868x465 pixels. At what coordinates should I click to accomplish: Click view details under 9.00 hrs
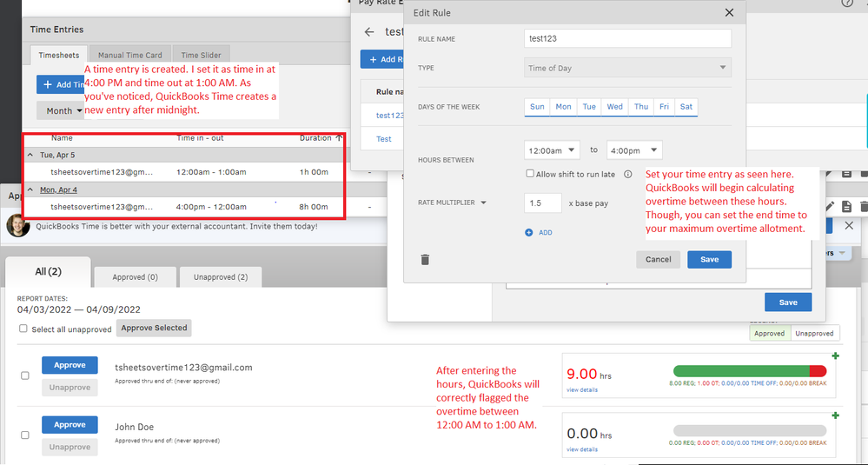pyautogui.click(x=582, y=389)
